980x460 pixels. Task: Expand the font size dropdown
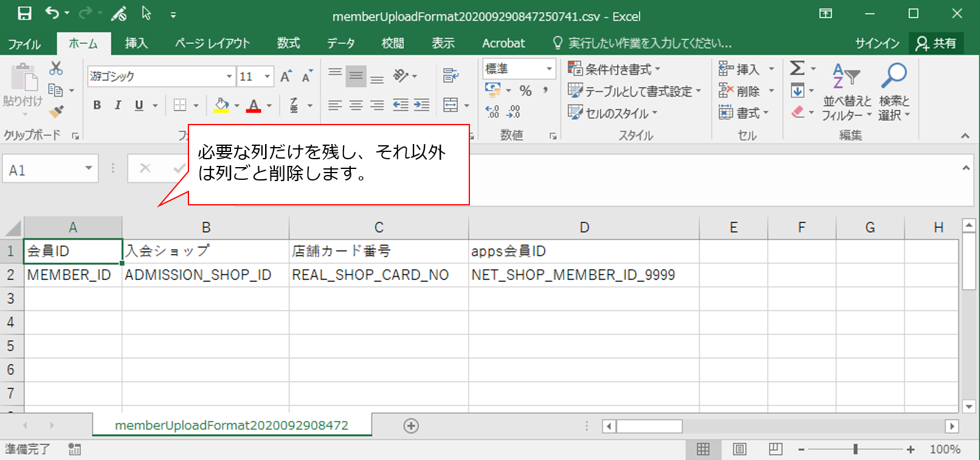click(267, 77)
